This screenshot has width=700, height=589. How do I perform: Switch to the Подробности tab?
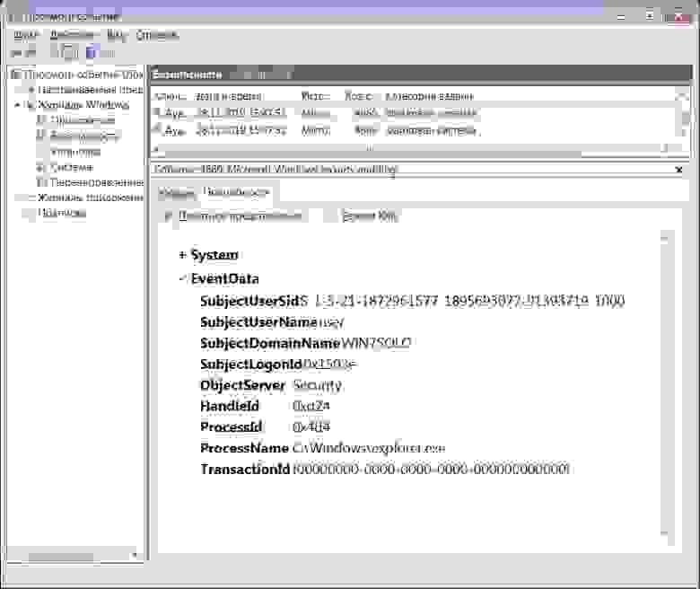(237, 192)
